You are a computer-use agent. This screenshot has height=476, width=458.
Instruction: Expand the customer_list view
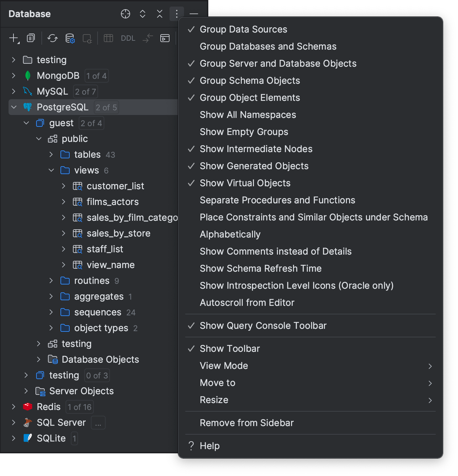click(63, 186)
